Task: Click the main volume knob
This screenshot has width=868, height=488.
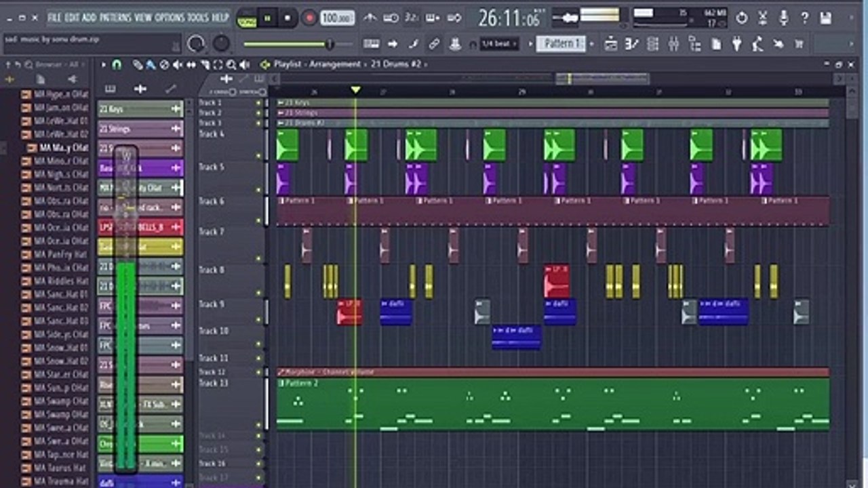Action: tap(196, 44)
